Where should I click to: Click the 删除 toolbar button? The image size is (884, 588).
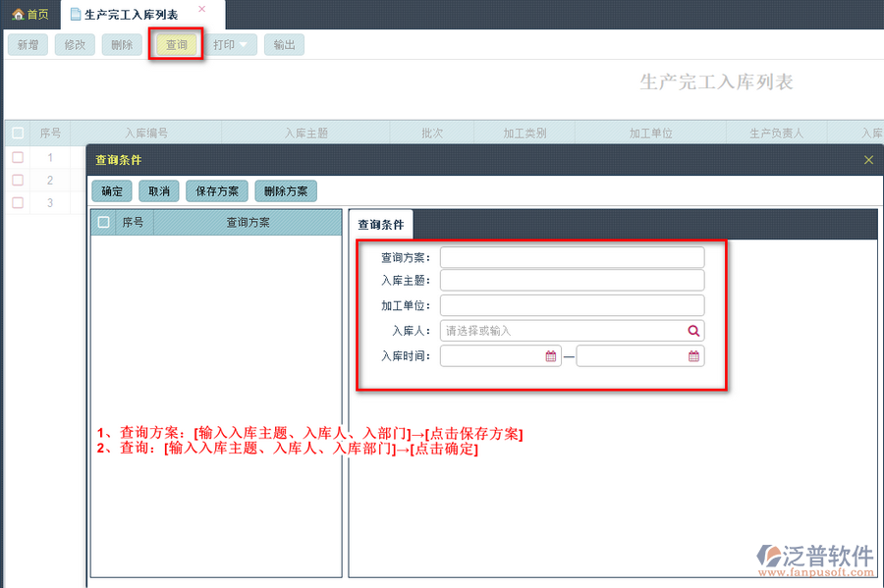[122, 45]
